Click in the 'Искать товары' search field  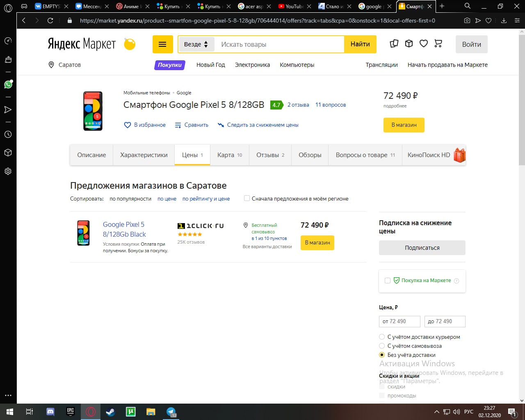tap(280, 44)
